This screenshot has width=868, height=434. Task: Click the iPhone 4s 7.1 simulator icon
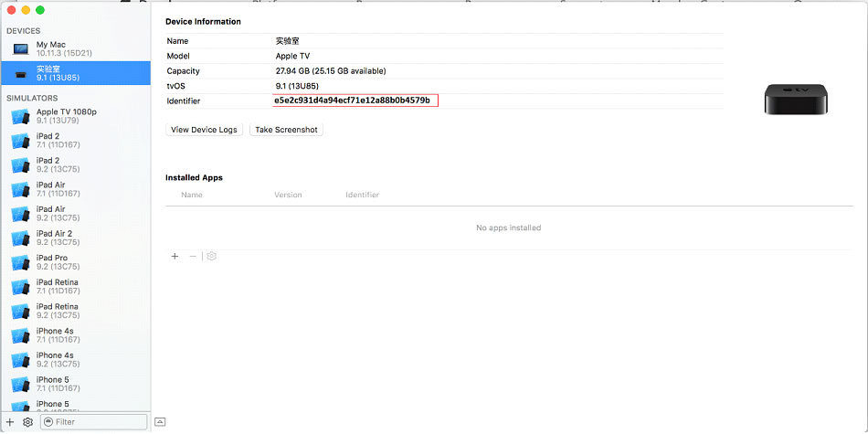[x=20, y=336]
